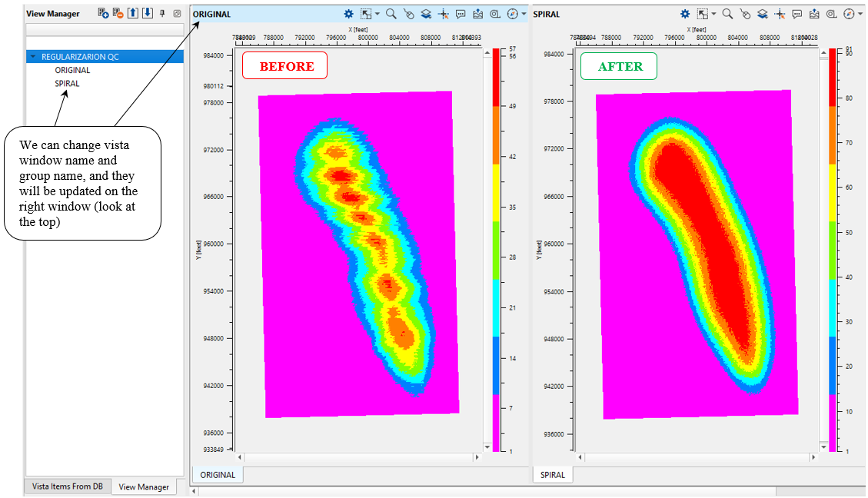
Task: Click the View Manager search input field
Action: 105,30
